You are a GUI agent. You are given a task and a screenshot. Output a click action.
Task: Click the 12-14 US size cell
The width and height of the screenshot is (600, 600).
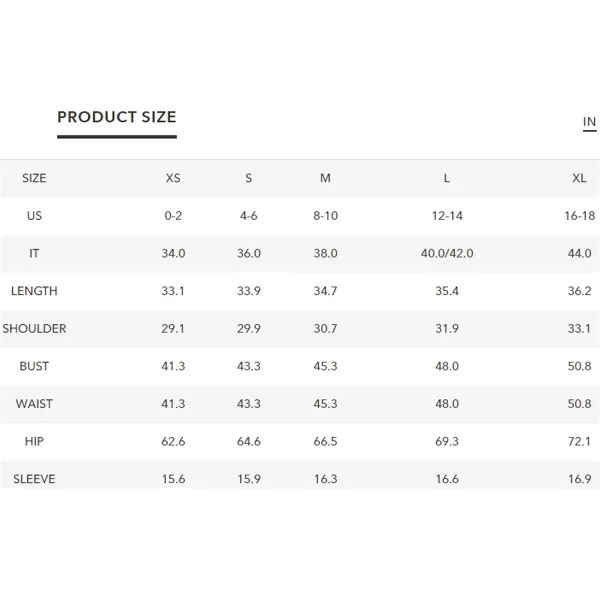point(447,216)
